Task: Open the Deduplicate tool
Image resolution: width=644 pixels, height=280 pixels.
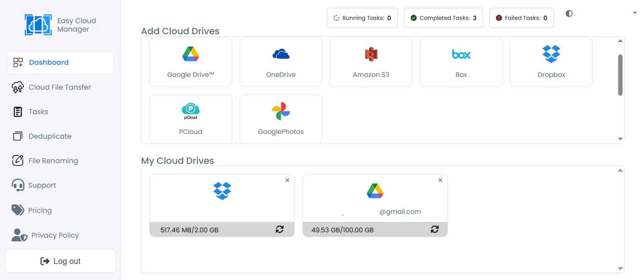Action: (50, 136)
